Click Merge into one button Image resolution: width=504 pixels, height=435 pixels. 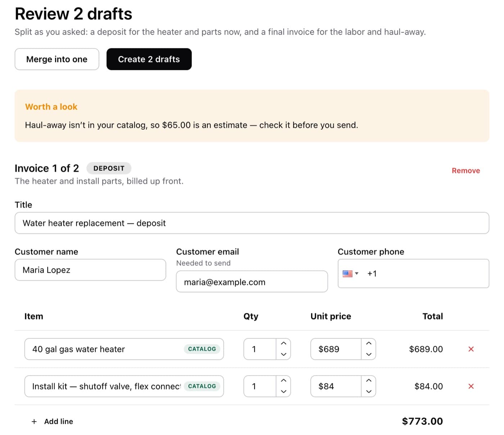click(x=57, y=59)
